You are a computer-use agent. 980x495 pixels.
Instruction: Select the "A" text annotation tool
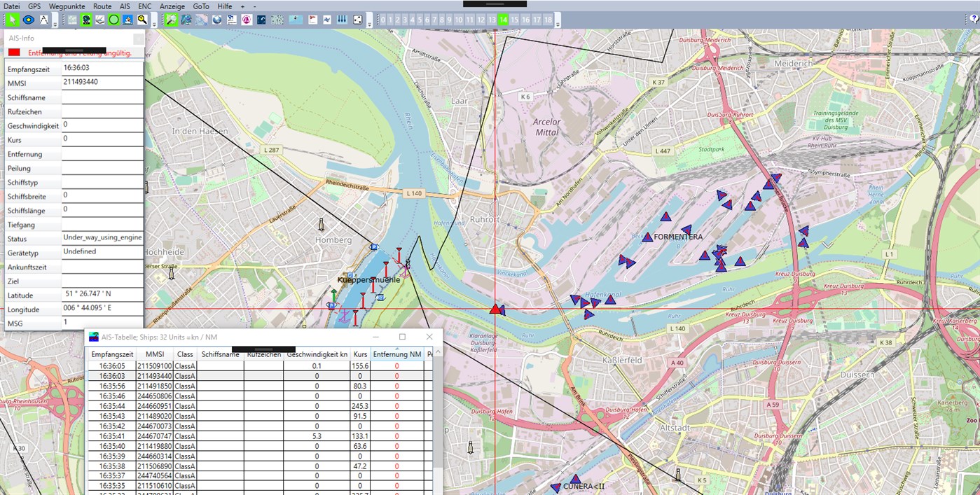point(43,20)
